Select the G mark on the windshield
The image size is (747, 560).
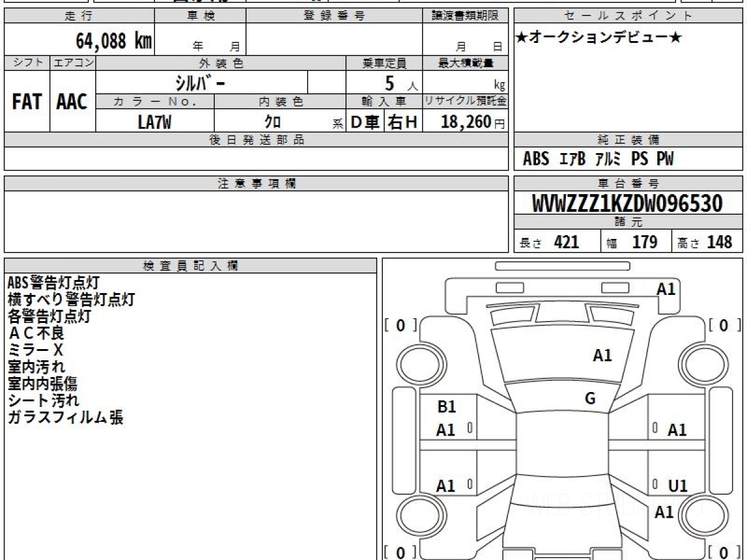pos(591,399)
